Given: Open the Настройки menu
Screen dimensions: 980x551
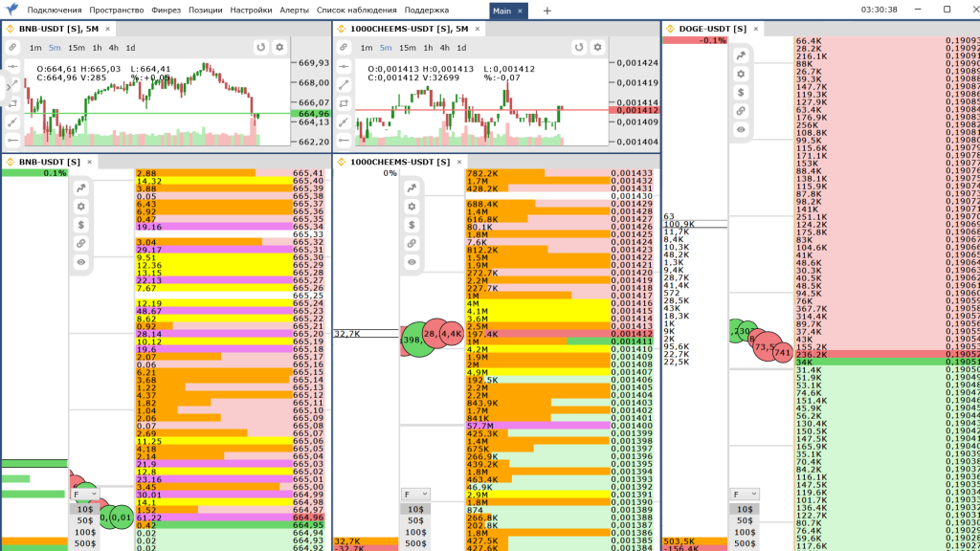Looking at the screenshot, I should coord(251,10).
